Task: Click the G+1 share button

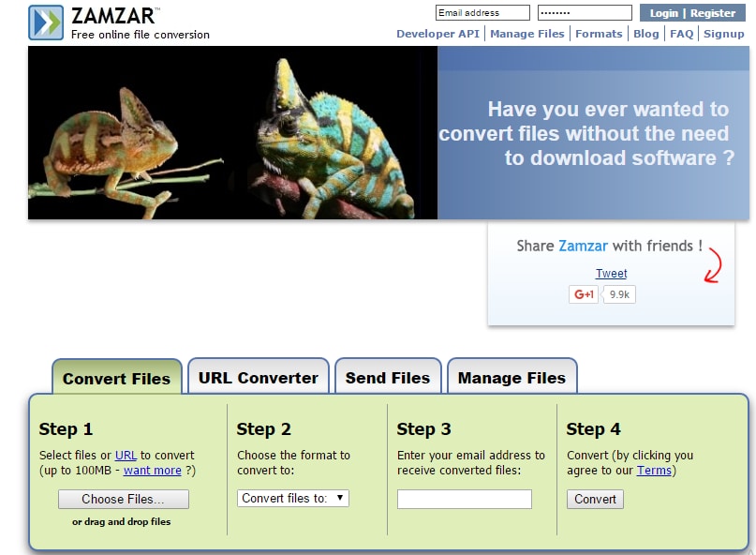Action: [584, 294]
